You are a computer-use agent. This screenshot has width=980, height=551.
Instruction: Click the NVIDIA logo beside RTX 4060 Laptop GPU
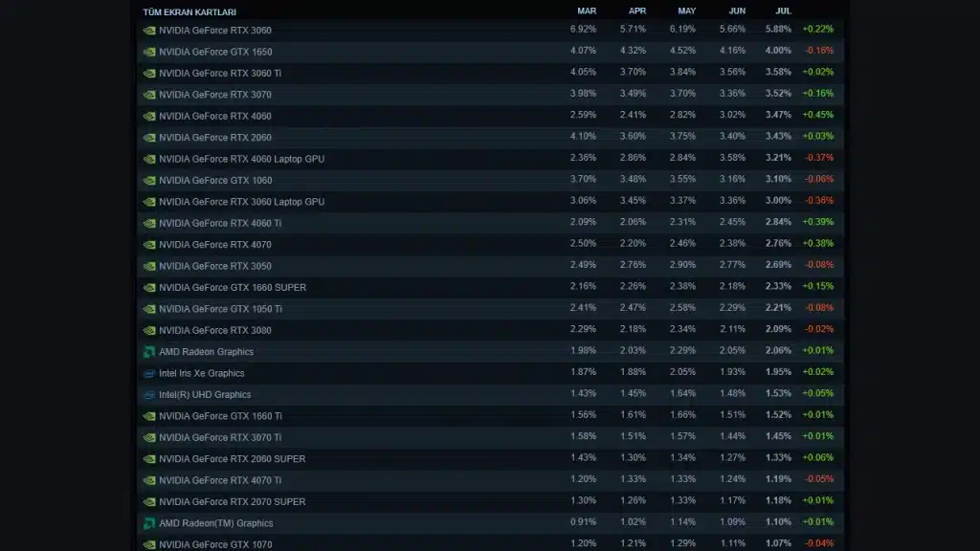[149, 160]
